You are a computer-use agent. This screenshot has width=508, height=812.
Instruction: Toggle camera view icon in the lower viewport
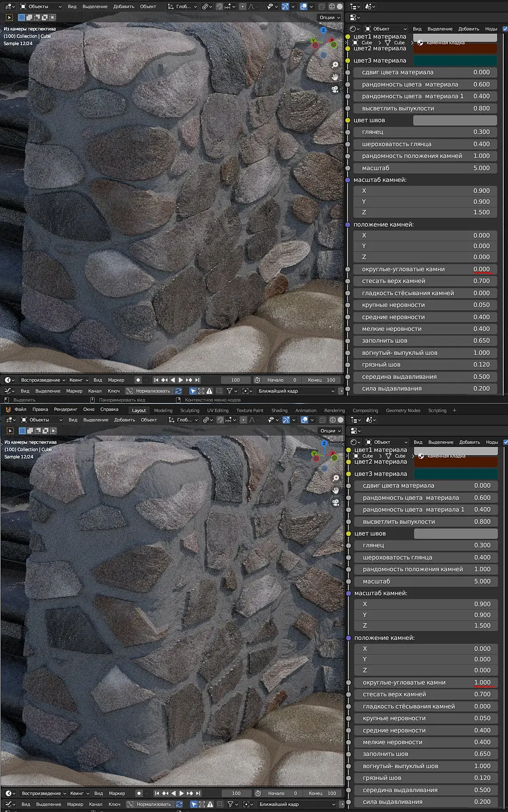tap(335, 502)
